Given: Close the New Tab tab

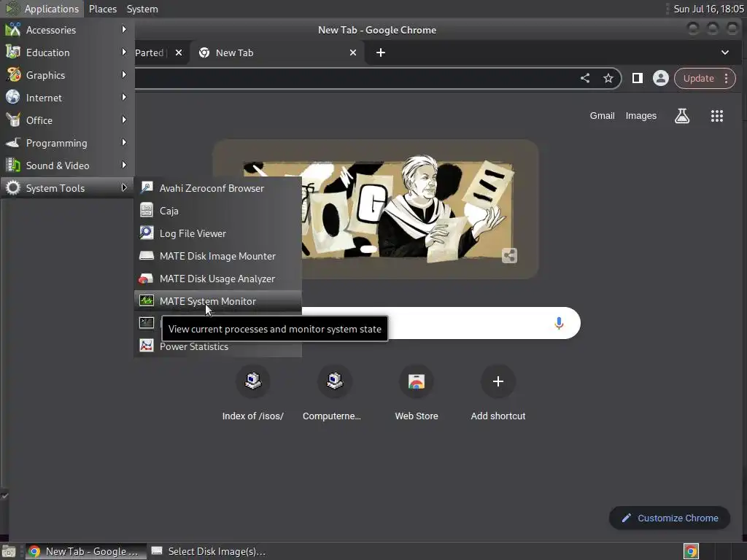Looking at the screenshot, I should [353, 52].
